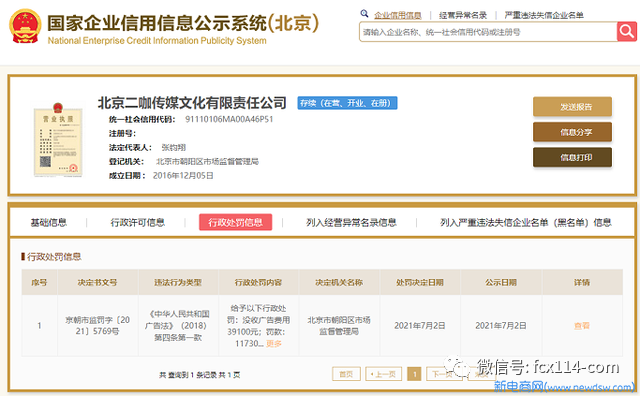Screen dimensions: 640x396
Task: Click the 北京市朝阳区市场监督管理局 decision authority cell
Action: point(339,326)
